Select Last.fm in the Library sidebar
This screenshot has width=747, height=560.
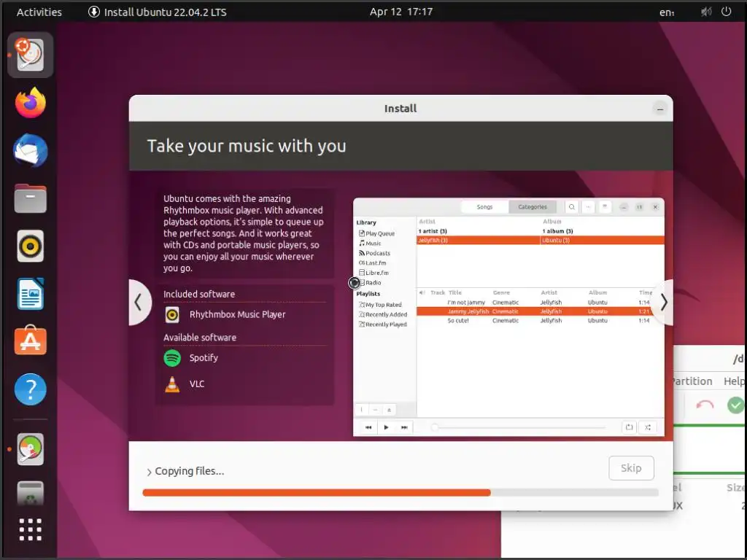[373, 262]
